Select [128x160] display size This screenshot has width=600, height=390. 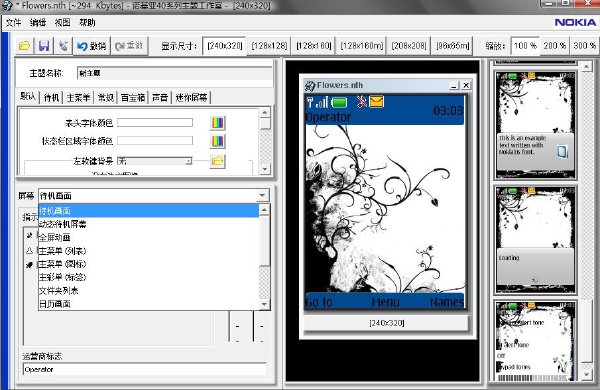tap(313, 46)
